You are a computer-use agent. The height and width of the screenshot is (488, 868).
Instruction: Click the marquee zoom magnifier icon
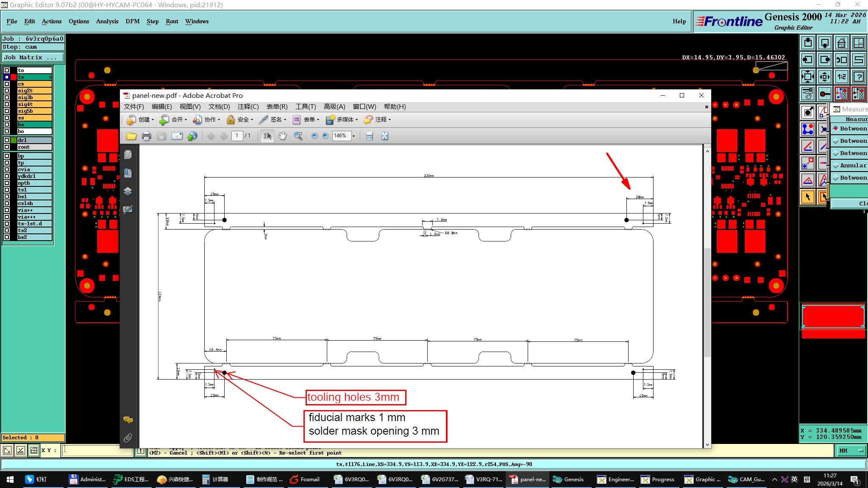coord(298,136)
